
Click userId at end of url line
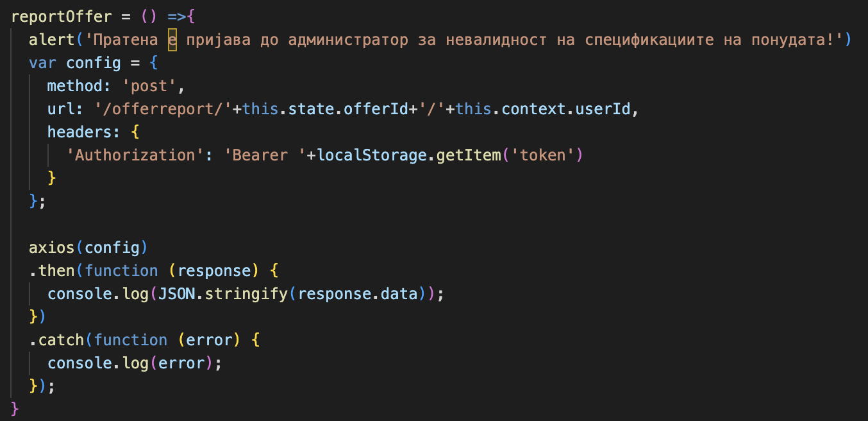604,109
